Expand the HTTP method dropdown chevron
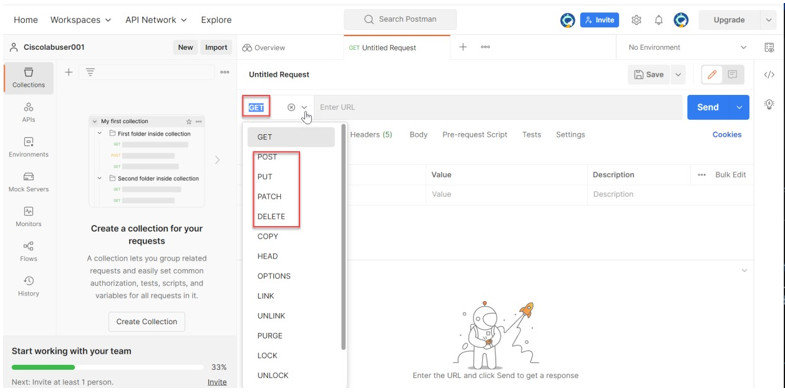 304,107
